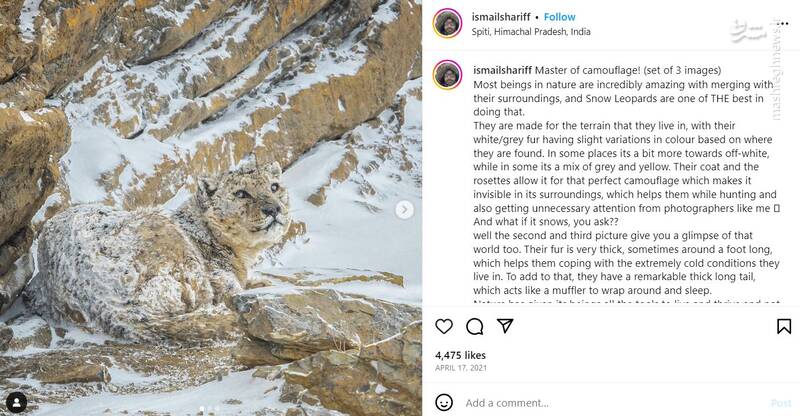Click ismailshariff username in caption
The image size is (800, 416).
pos(502,70)
